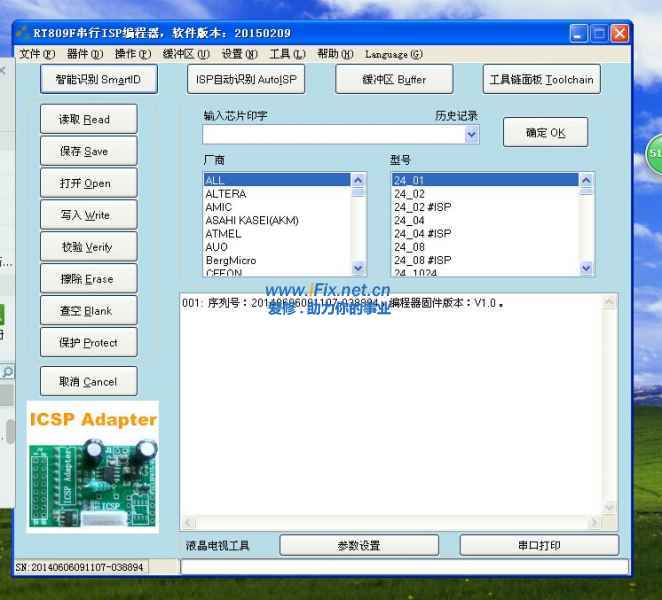Select ATMEL in the manufacturer list
This screenshot has height=600, width=662.
coord(277,233)
